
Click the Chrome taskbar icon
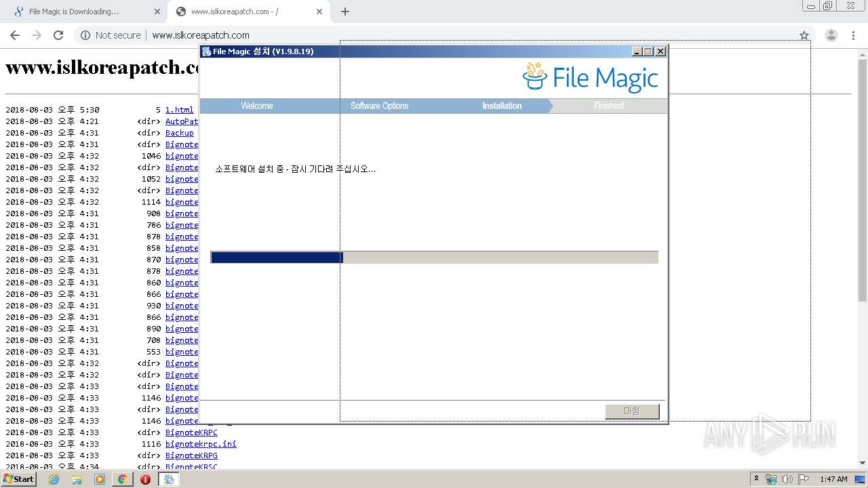(x=122, y=479)
